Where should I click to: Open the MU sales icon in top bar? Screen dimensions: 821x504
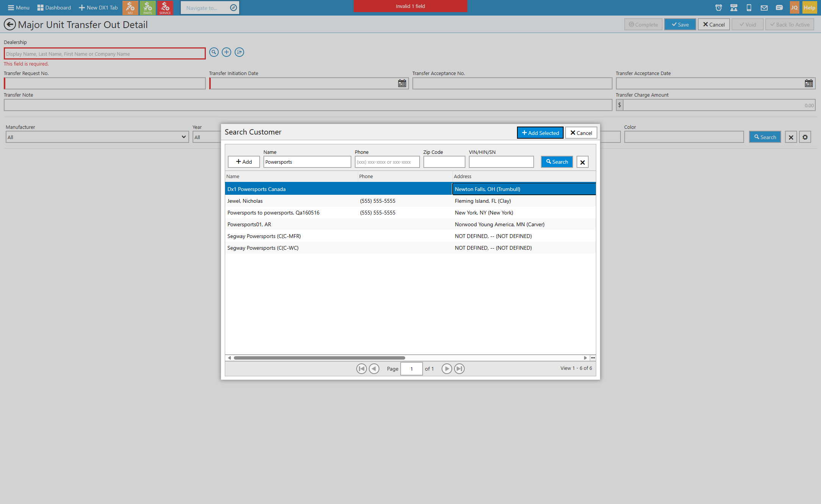130,8
